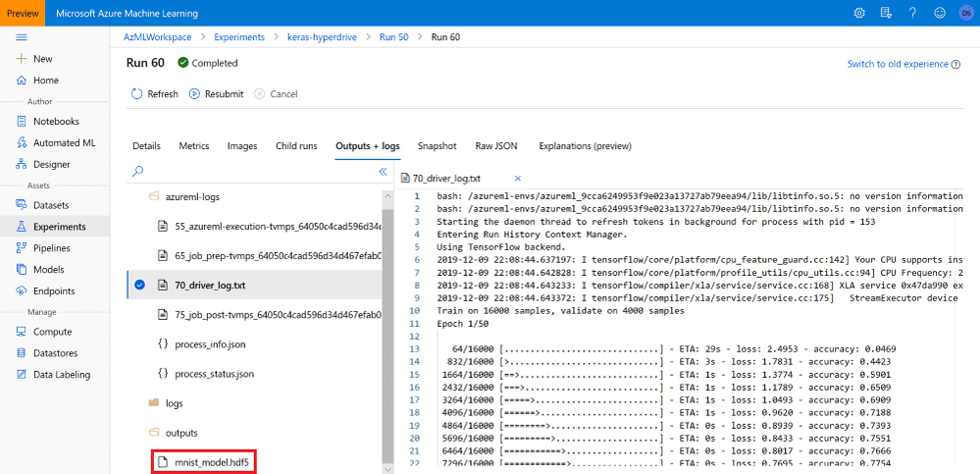Collapse the outputs folder
Viewport: 980px width, 474px height.
[x=153, y=432]
